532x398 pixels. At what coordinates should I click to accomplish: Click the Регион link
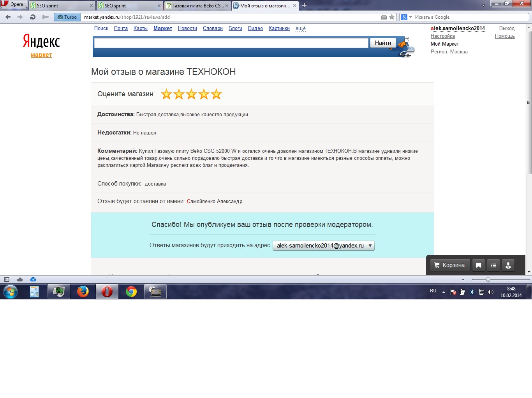(439, 52)
